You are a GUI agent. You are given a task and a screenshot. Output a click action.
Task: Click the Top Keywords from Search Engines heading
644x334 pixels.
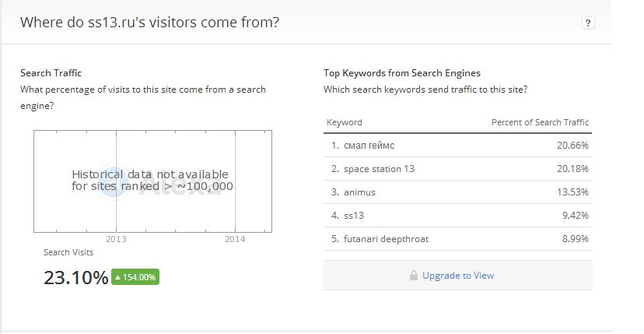pyautogui.click(x=401, y=73)
